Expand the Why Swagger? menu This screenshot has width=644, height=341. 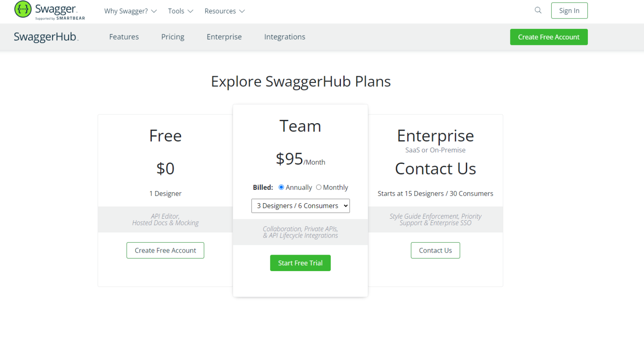tap(130, 11)
